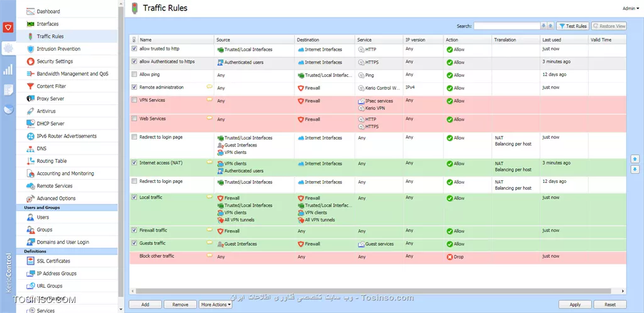Move selected rule up with arrow button
Viewport: 644px width, 313px height.
(x=635, y=159)
